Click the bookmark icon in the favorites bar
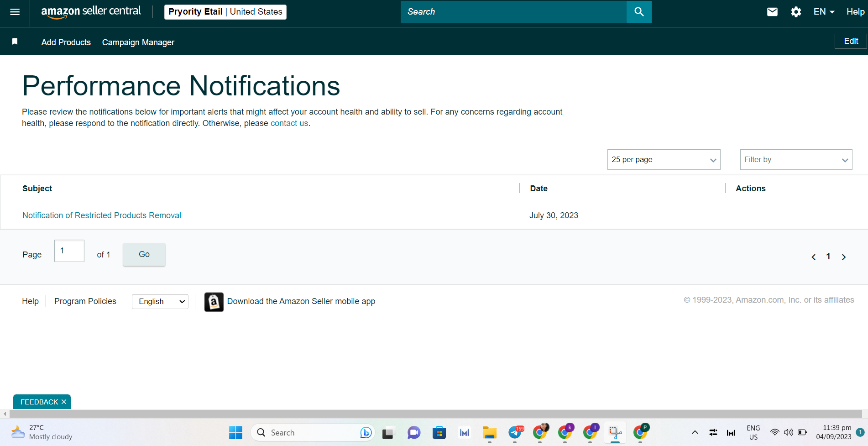The width and height of the screenshot is (868, 446). click(15, 42)
